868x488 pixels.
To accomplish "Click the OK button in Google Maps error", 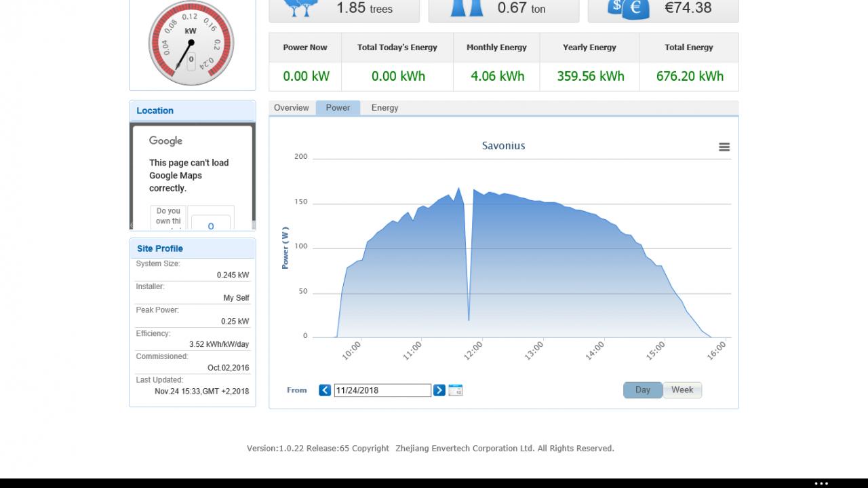I will pyautogui.click(x=211, y=223).
